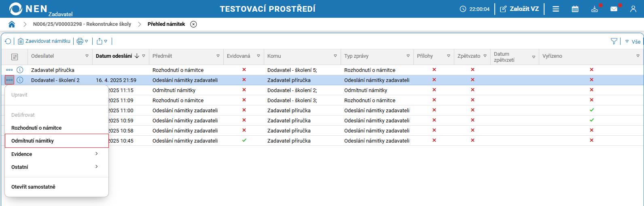The width and height of the screenshot is (644, 206).
Task: Close the Přehled námitek tab
Action: pos(194,24)
